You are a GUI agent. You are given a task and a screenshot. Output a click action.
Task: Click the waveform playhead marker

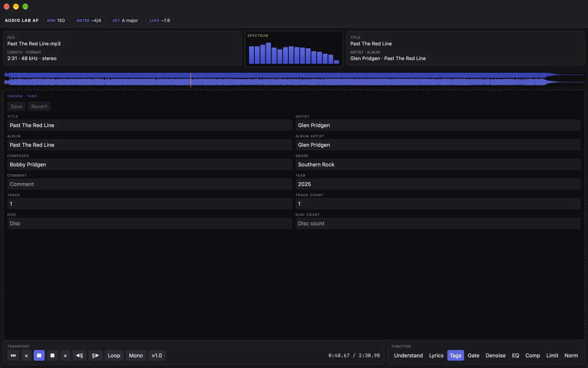point(191,80)
